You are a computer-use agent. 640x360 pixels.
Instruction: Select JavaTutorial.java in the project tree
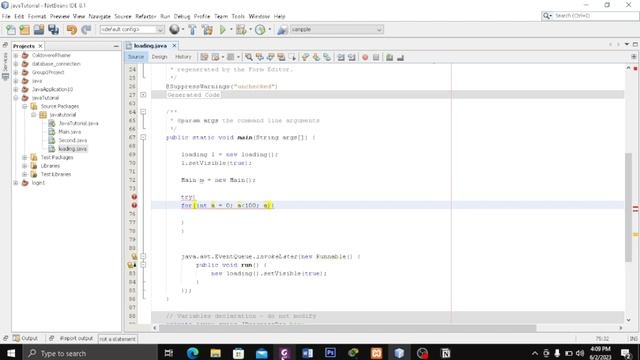coord(78,123)
